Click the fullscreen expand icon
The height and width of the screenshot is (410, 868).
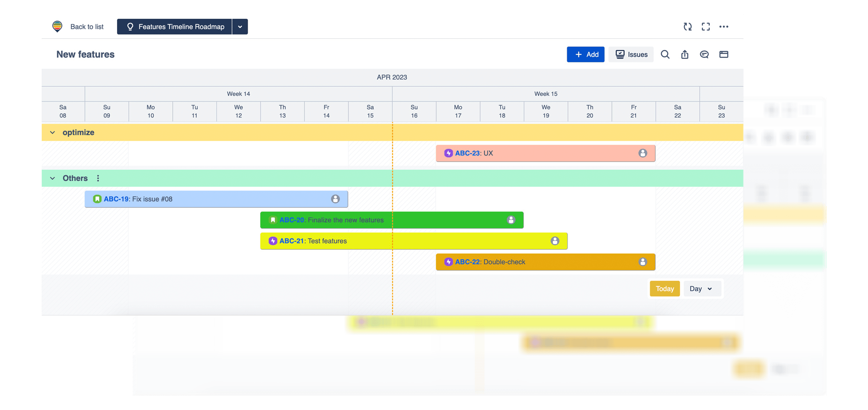[705, 27]
